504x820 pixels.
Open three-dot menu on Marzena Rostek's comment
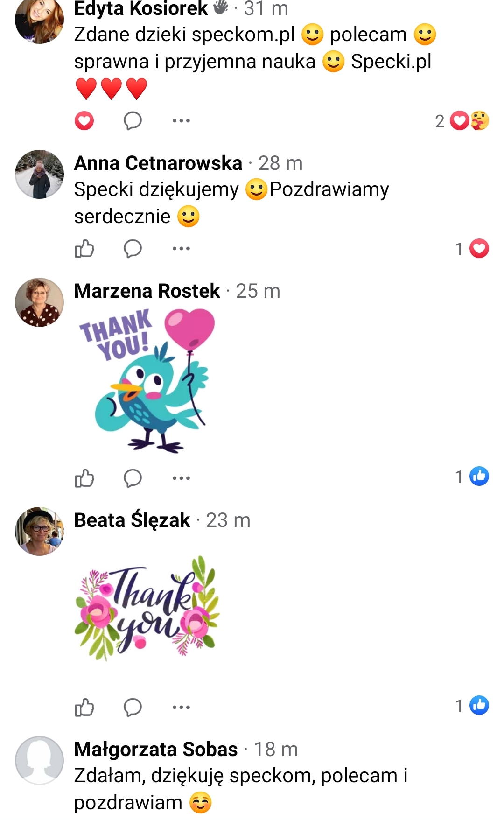point(181,478)
